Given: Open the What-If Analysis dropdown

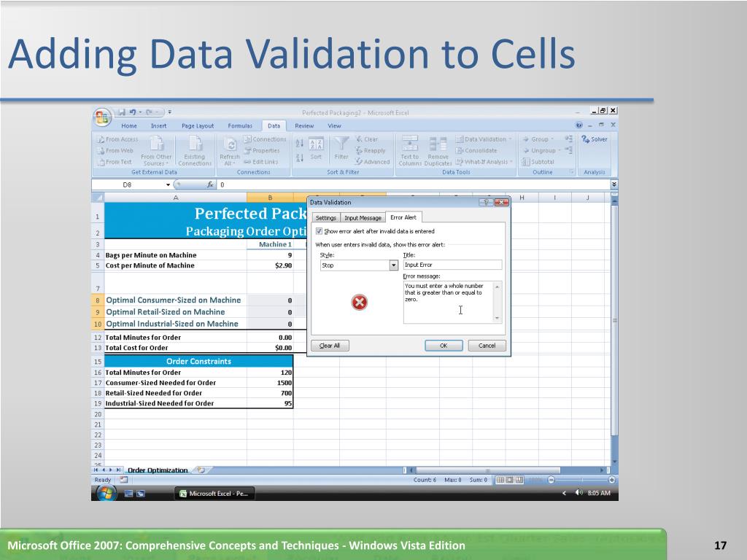Looking at the screenshot, I should coord(511,162).
